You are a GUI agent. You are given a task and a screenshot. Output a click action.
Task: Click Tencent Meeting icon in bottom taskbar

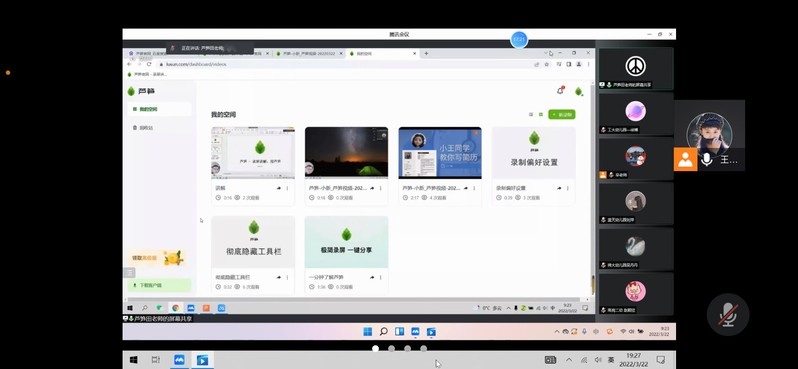(179, 360)
